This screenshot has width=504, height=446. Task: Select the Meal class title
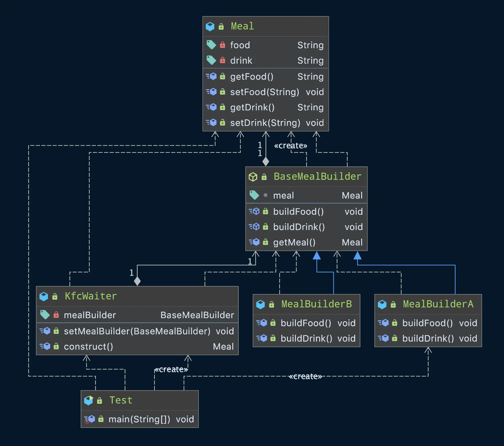242,26
